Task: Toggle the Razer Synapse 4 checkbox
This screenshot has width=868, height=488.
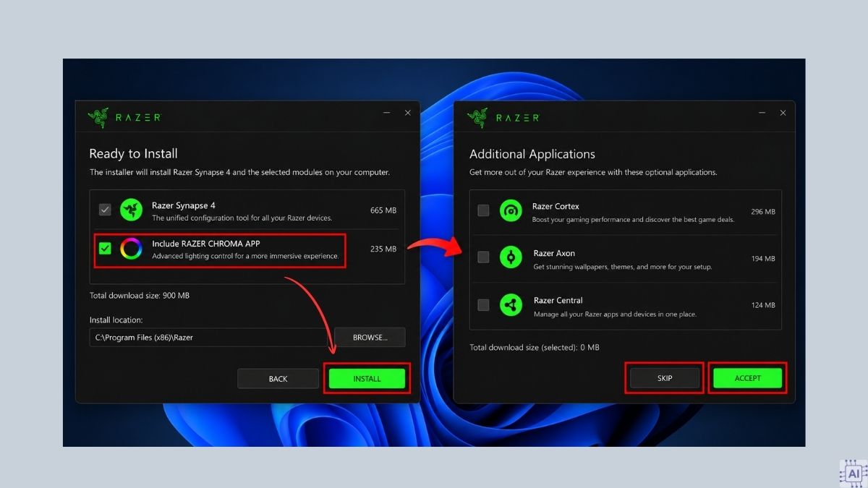Action: [105, 210]
